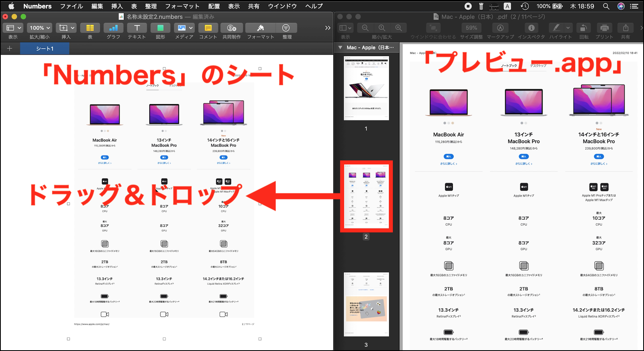
Task: Toggle the Numbers フォーマット sidebar
Action: pyautogui.click(x=260, y=28)
